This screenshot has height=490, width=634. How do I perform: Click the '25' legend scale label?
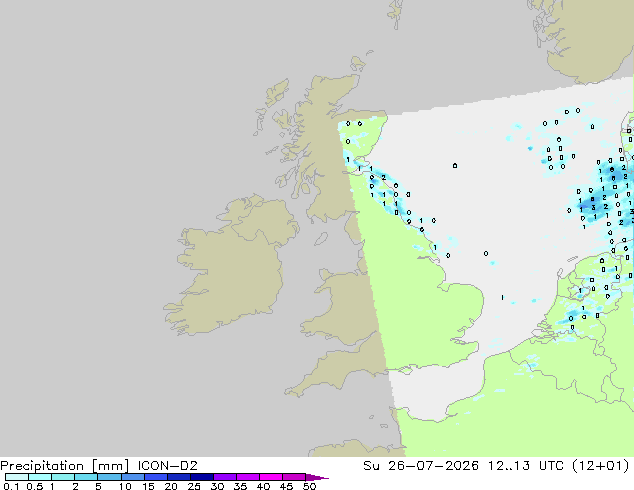[194, 486]
